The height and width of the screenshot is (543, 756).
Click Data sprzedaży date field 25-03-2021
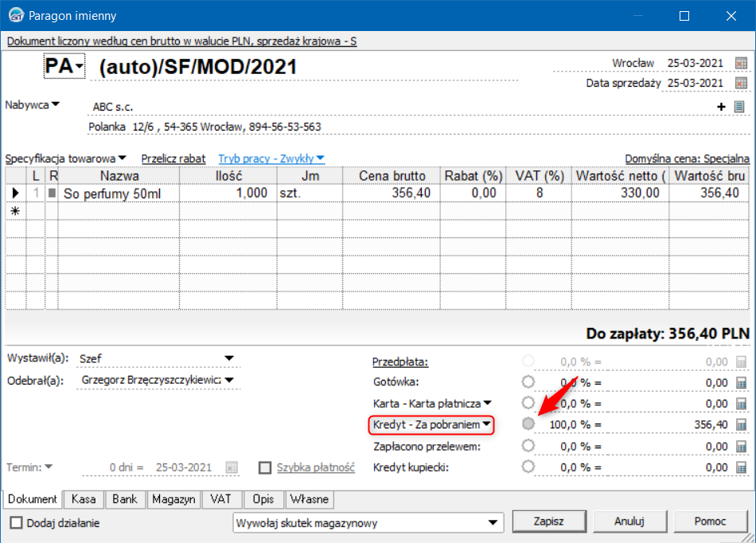(696, 83)
